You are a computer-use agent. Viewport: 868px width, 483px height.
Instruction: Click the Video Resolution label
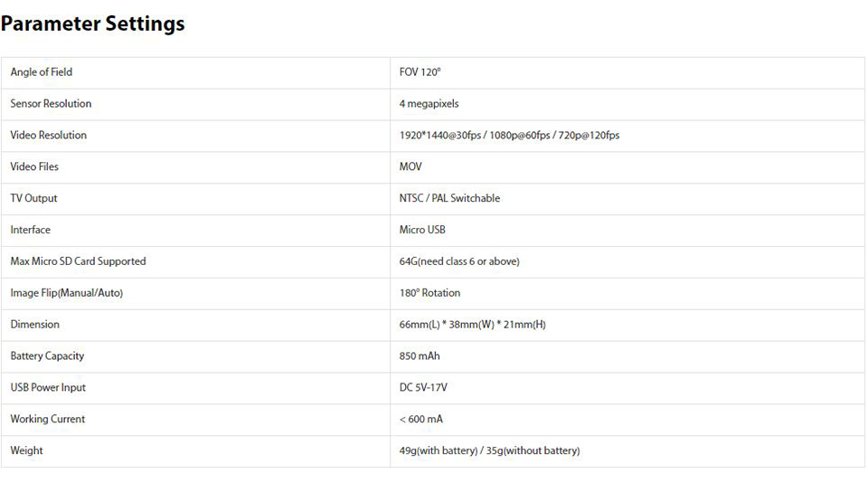[49, 136]
